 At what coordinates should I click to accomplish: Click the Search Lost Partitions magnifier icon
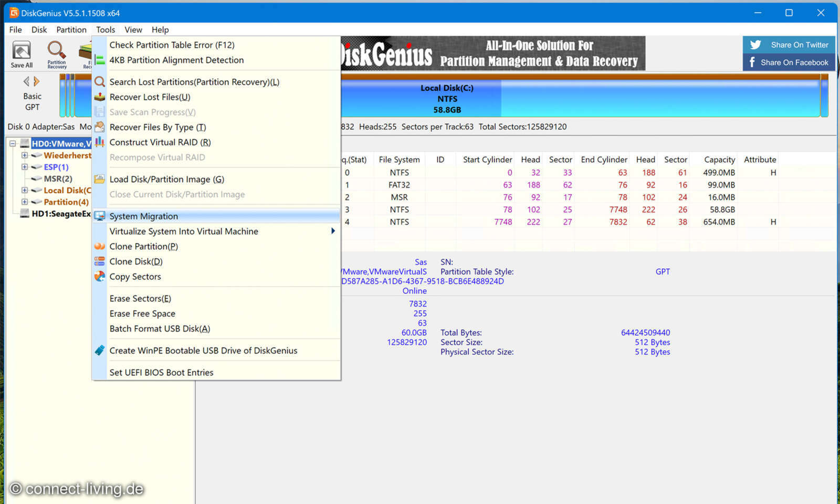click(99, 82)
